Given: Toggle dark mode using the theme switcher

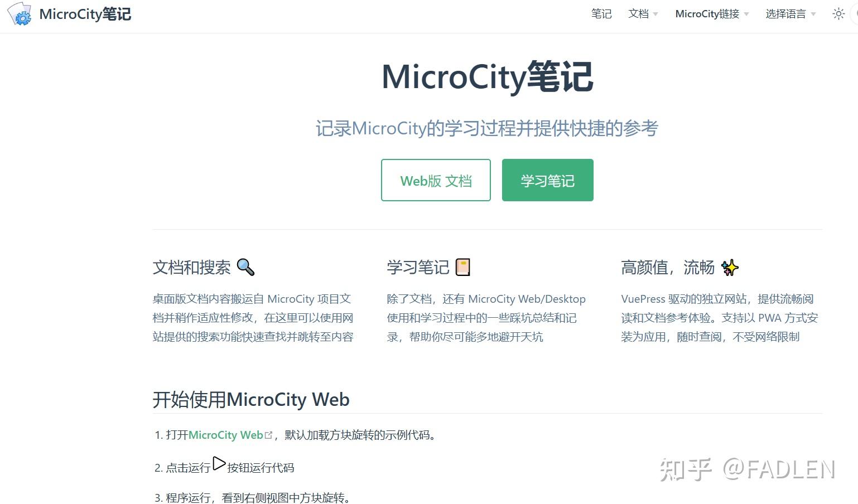Looking at the screenshot, I should pos(838,14).
